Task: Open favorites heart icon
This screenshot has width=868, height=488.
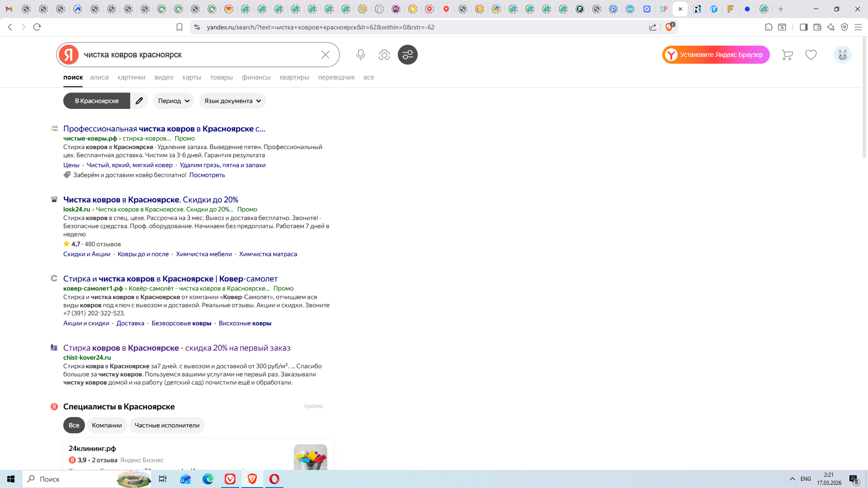Action: pyautogui.click(x=811, y=55)
